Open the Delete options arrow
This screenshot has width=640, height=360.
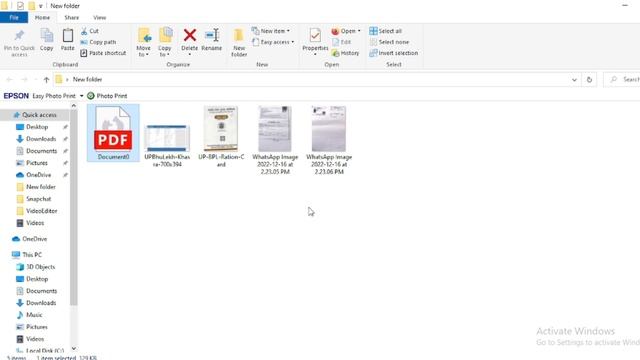(190, 54)
